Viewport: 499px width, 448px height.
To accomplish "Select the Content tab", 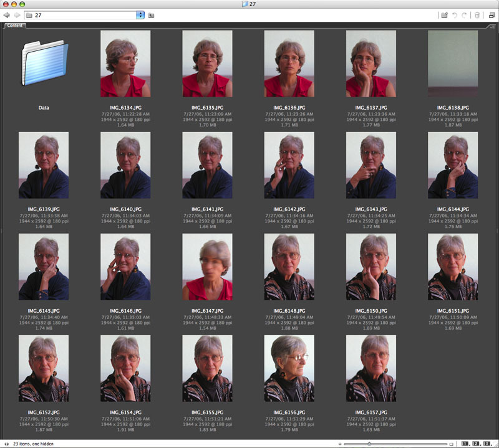I will [x=15, y=26].
